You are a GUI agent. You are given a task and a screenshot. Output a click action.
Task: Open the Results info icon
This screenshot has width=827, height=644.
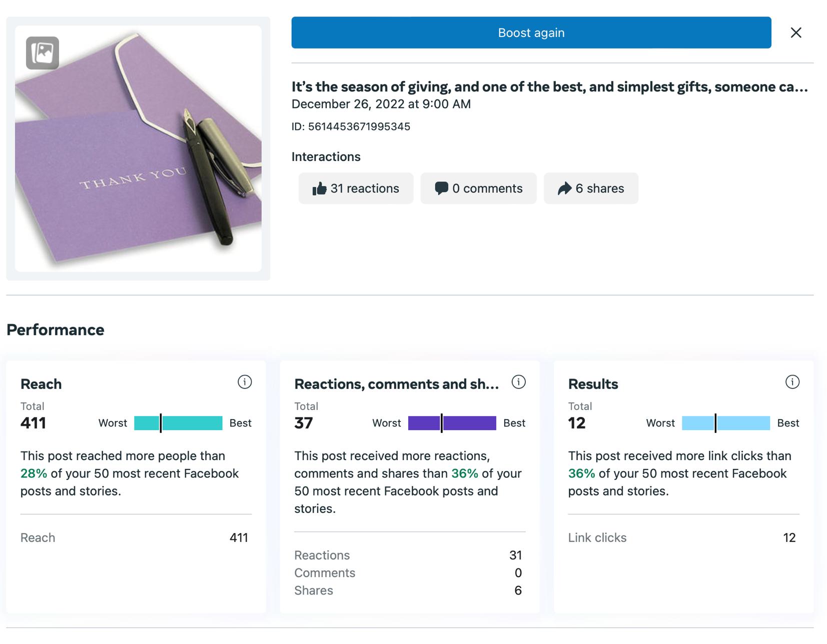click(792, 382)
